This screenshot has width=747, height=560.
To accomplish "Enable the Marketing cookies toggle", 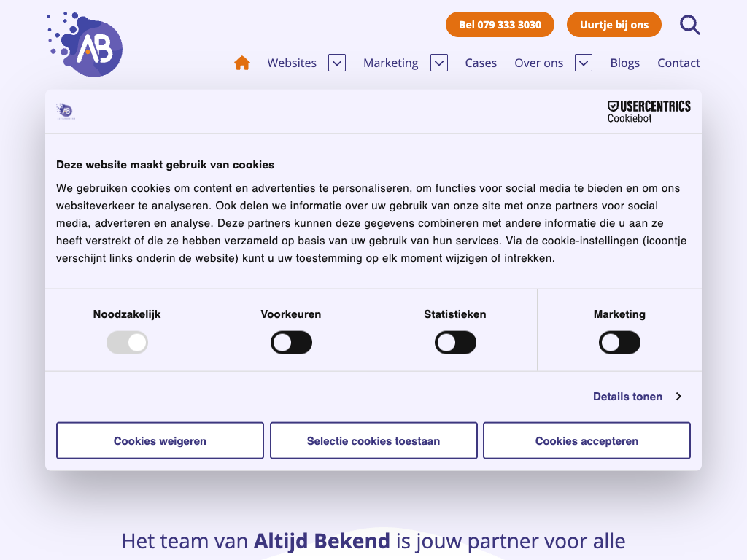I will [x=619, y=343].
